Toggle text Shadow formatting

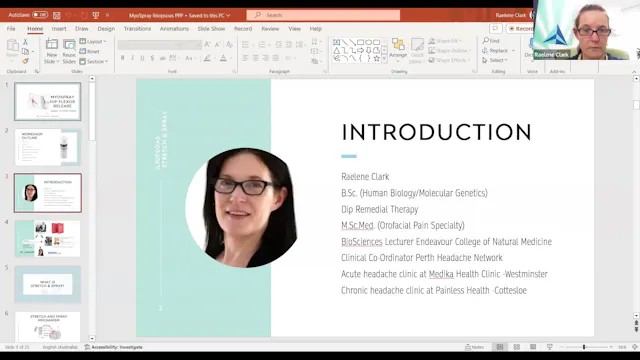152,58
